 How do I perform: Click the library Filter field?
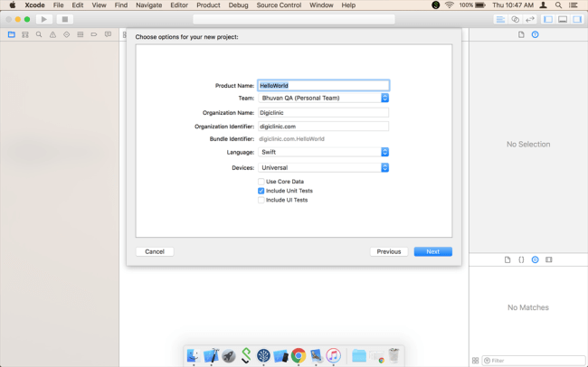click(534, 361)
